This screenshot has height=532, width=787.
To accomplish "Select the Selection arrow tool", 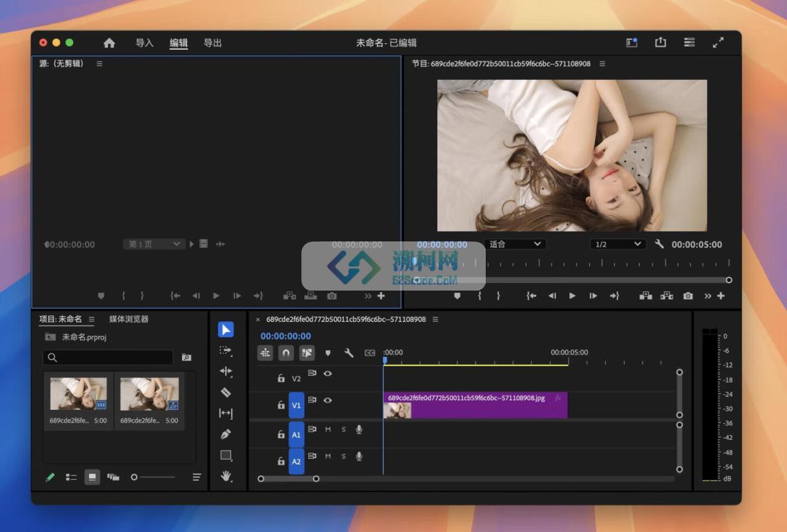I will point(226,330).
